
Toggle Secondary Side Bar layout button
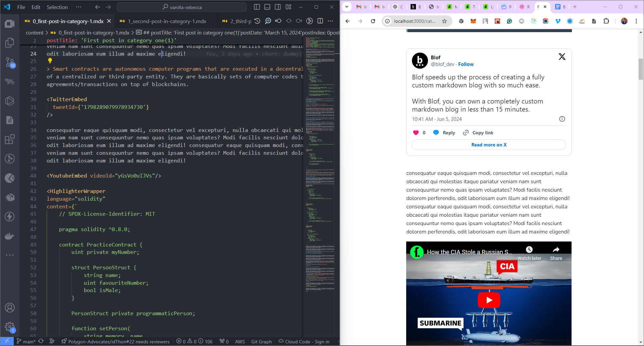pos(278,7)
